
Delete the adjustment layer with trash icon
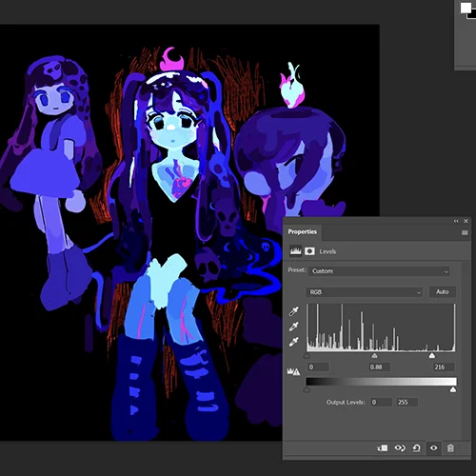coord(450,448)
